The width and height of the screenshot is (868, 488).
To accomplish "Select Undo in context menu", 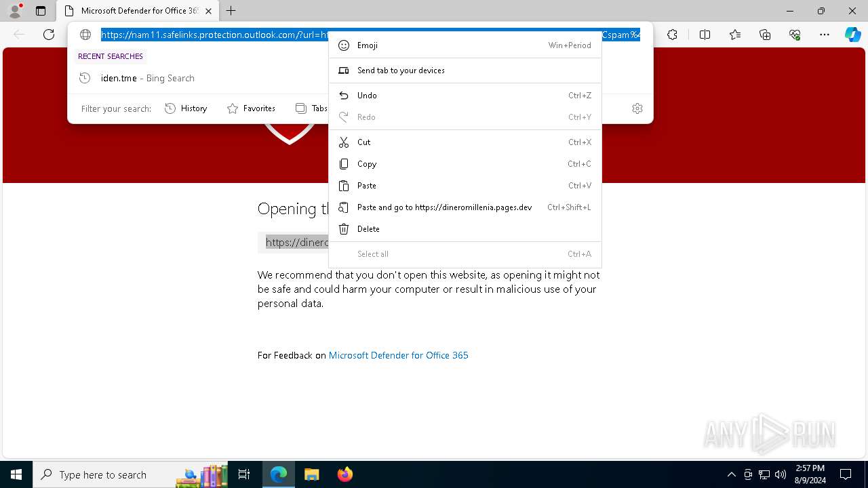I will coord(465,96).
